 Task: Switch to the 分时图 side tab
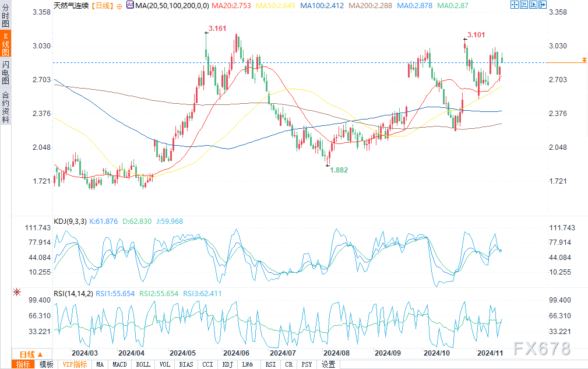[x=5, y=19]
